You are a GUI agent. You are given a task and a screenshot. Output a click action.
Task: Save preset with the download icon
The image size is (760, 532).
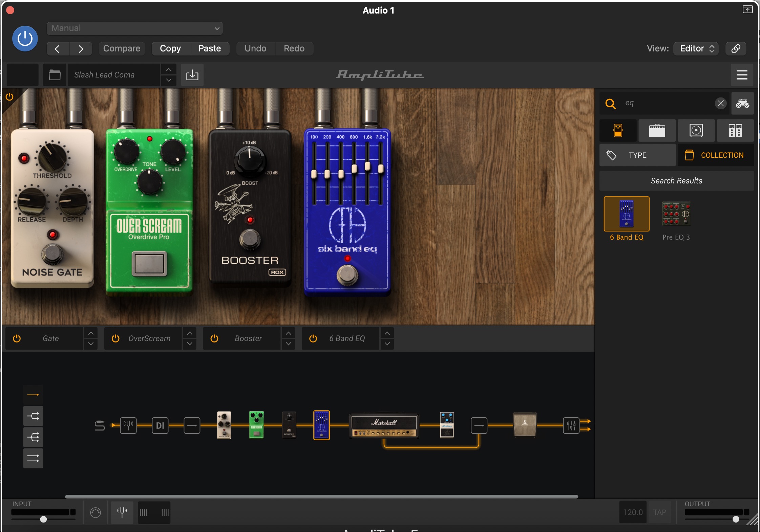tap(192, 75)
